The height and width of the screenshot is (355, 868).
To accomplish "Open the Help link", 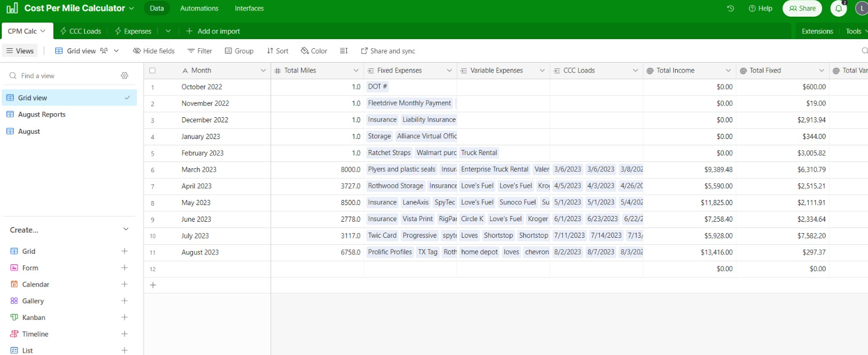I will click(760, 8).
